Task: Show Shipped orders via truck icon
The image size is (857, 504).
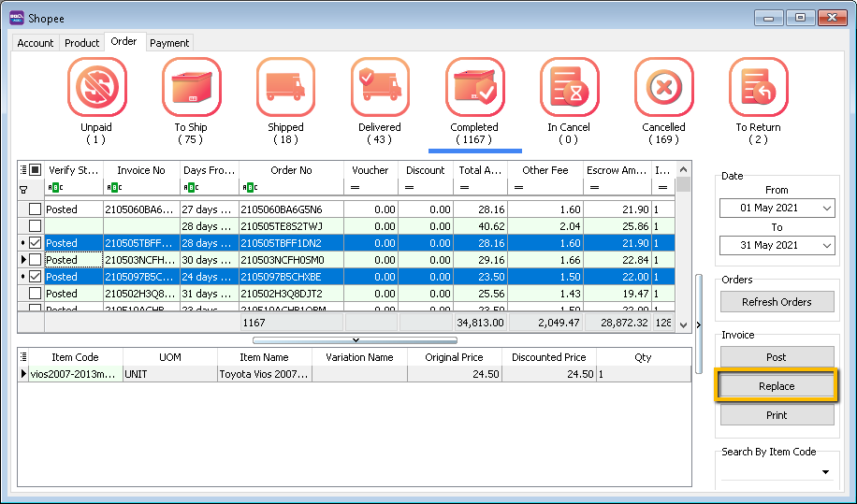Action: click(x=285, y=88)
